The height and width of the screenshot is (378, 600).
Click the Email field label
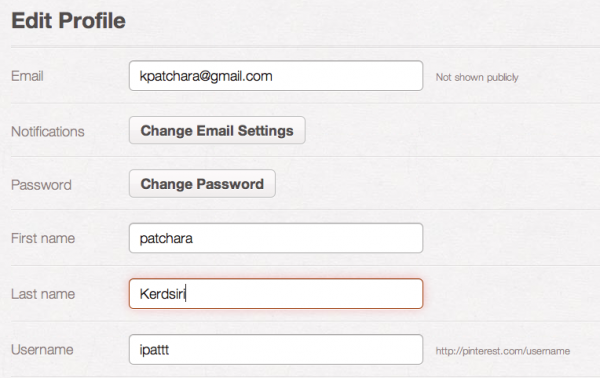tap(27, 76)
